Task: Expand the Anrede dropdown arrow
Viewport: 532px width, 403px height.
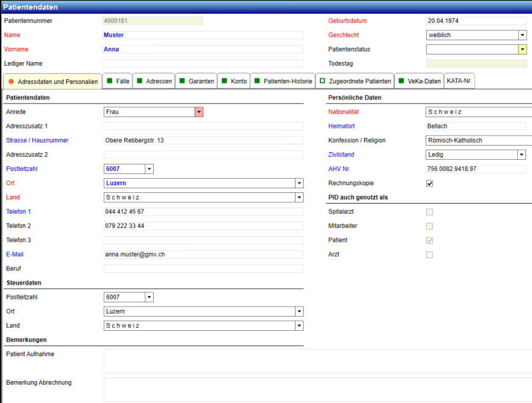Action: pyautogui.click(x=199, y=112)
